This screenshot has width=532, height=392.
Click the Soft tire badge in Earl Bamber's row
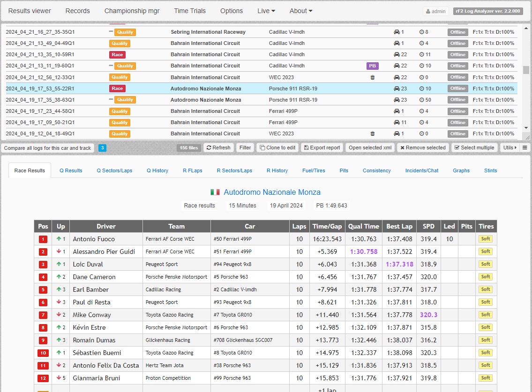[486, 289]
